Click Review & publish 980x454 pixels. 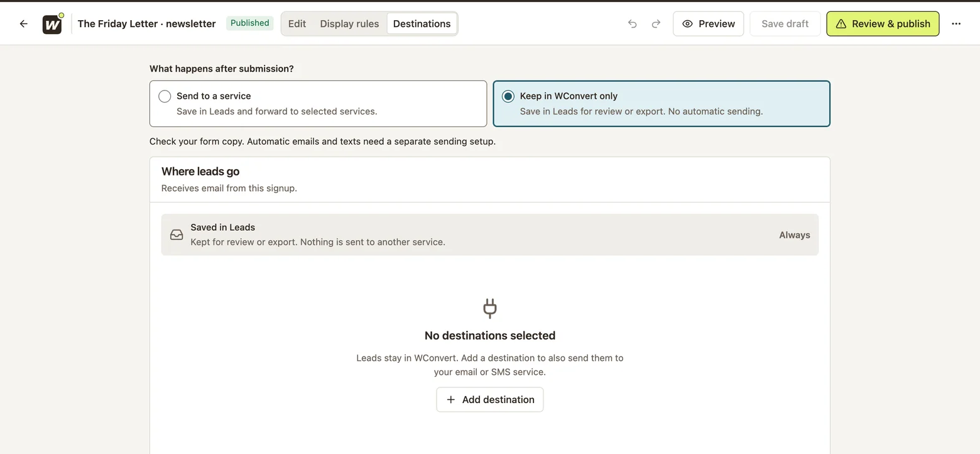pos(883,24)
